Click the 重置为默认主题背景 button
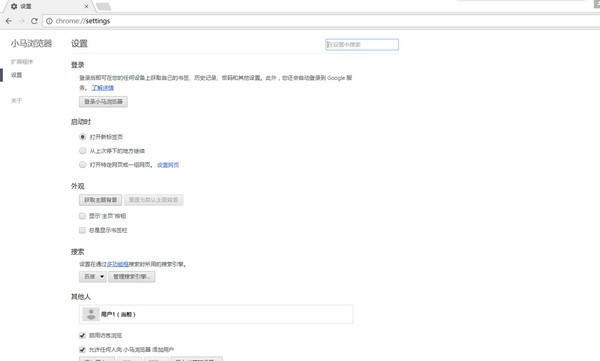The width and height of the screenshot is (600, 361). (x=153, y=200)
